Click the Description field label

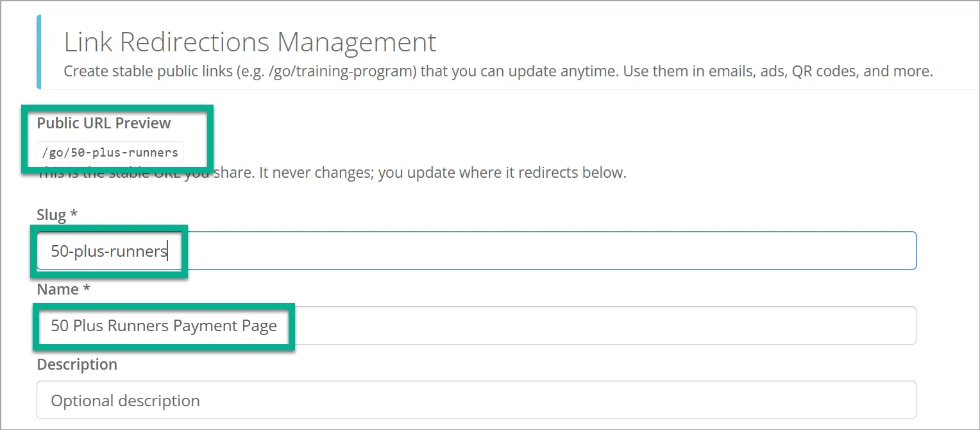point(76,364)
